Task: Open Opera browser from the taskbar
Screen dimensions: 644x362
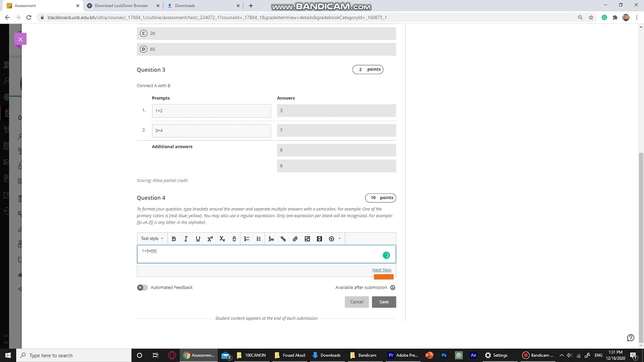Action: (172, 355)
